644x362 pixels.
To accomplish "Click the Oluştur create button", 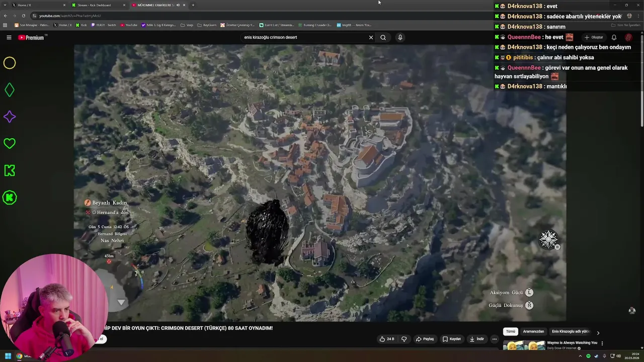I will click(594, 37).
